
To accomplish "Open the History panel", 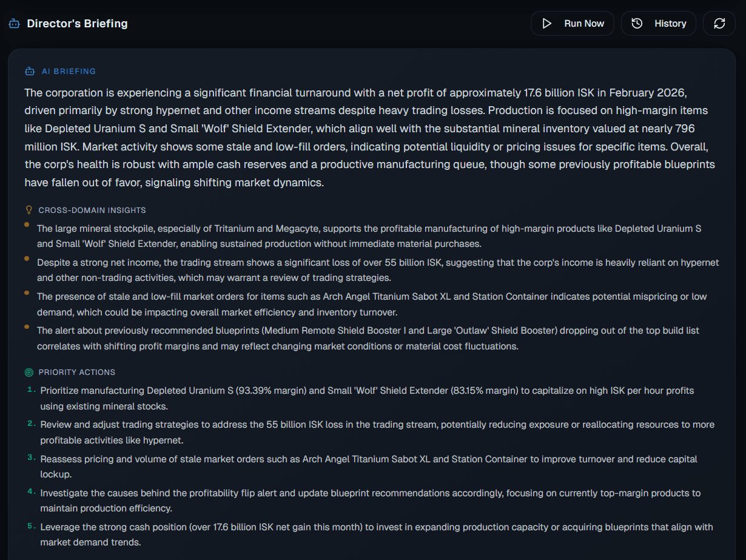I will (659, 23).
